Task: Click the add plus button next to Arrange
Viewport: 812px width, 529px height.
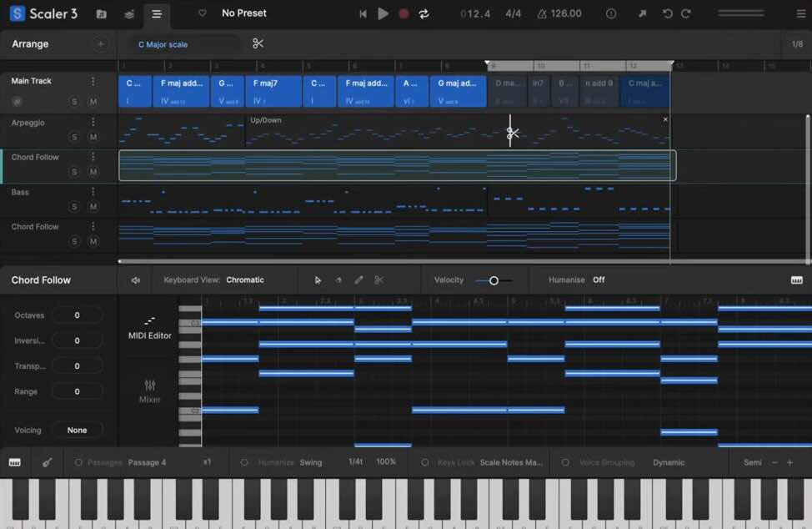Action: 101,43
